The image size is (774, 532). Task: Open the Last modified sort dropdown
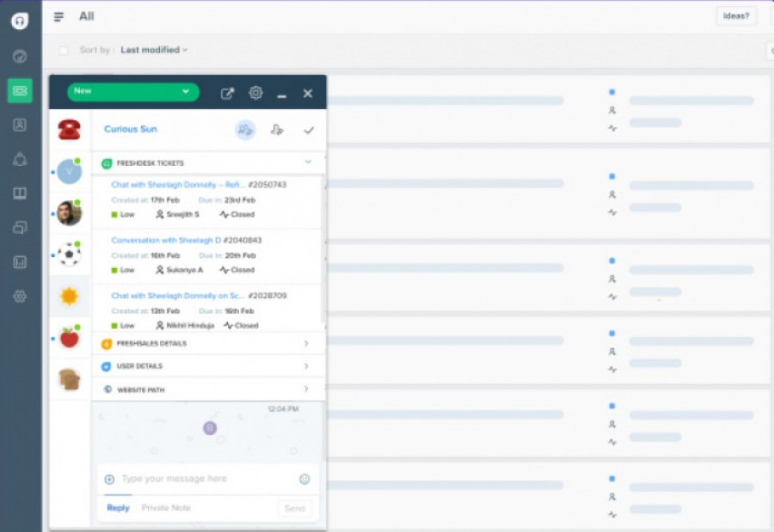coord(154,50)
